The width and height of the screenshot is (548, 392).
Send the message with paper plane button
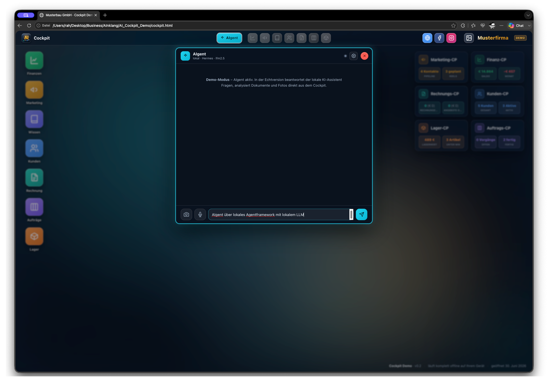point(362,215)
